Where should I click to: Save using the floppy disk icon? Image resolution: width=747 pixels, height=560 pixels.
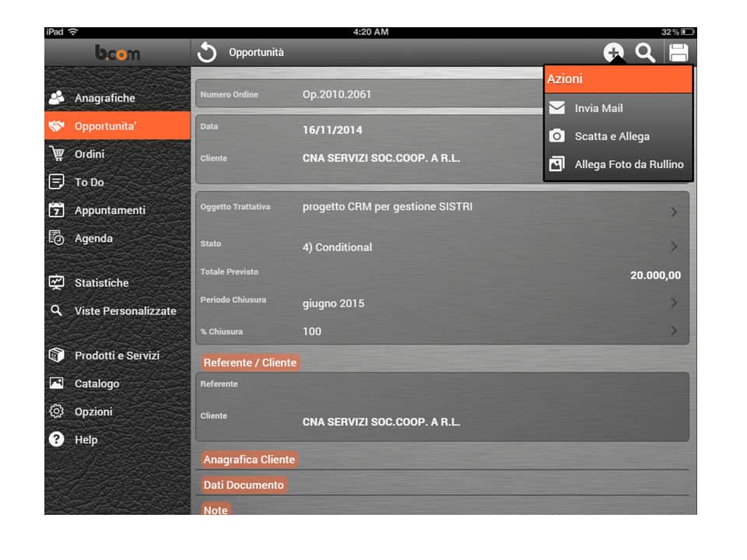pyautogui.click(x=679, y=53)
